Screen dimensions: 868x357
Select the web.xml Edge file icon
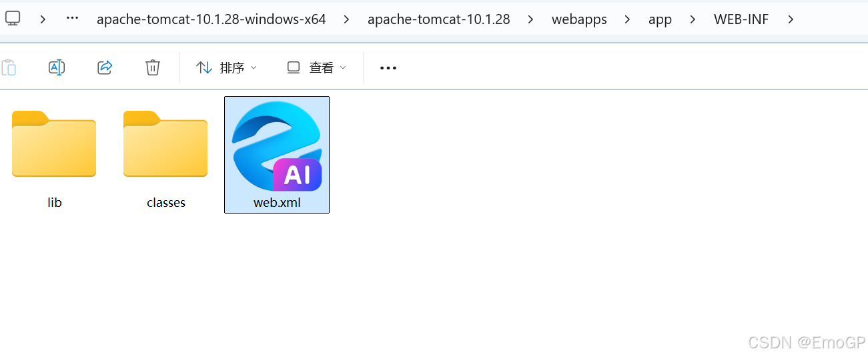[x=277, y=146]
